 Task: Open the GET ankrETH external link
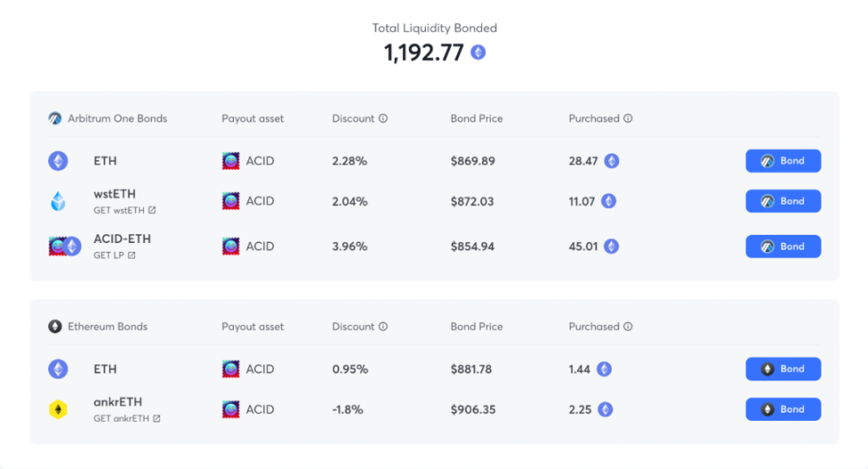pos(127,419)
